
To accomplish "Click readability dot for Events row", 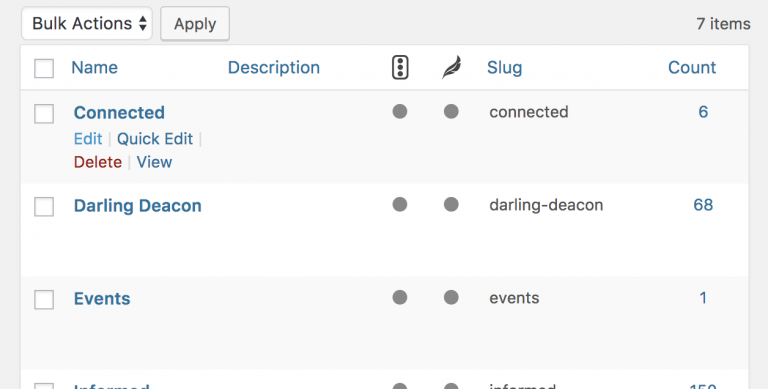I will 451,297.
